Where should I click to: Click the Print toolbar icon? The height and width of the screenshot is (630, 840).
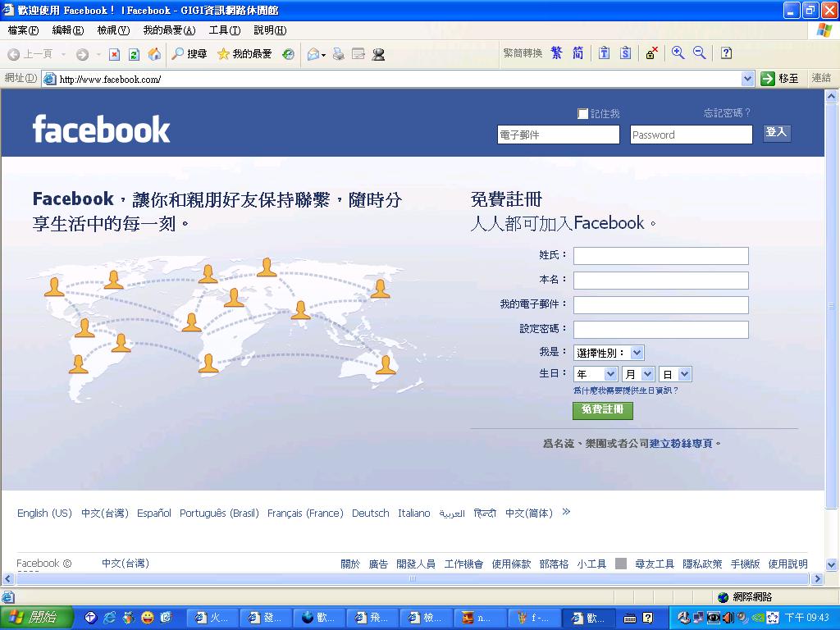click(x=339, y=54)
